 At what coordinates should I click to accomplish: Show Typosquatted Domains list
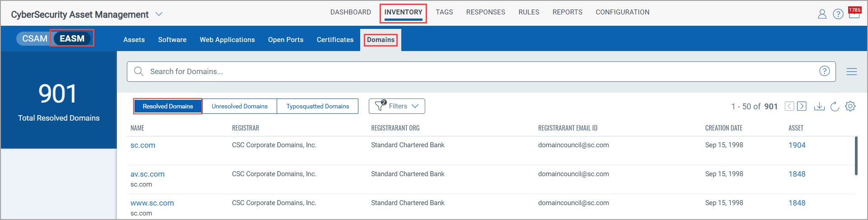click(318, 106)
